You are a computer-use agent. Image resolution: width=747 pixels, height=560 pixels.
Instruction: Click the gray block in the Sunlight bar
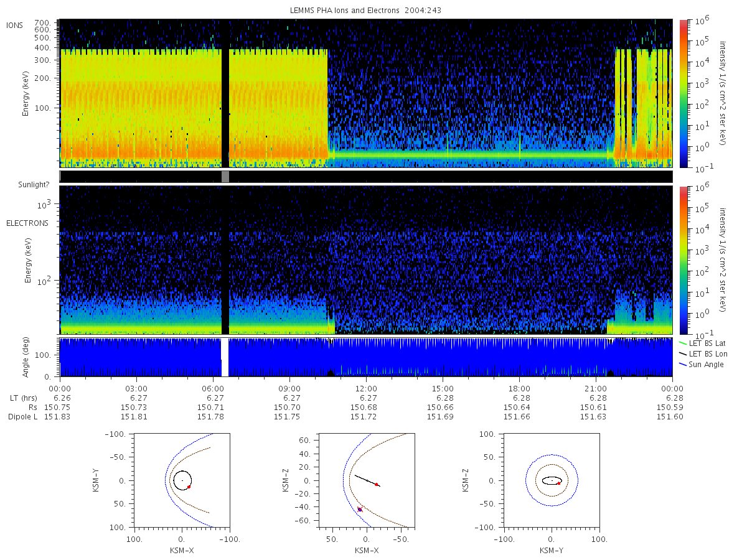click(x=225, y=177)
